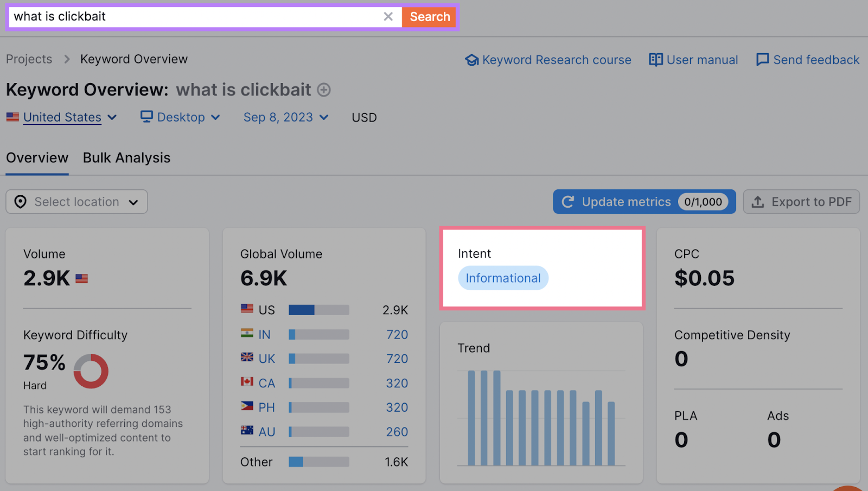Viewport: 868px width, 491px height.
Task: Open the Projects breadcrumb link
Action: [x=29, y=59]
